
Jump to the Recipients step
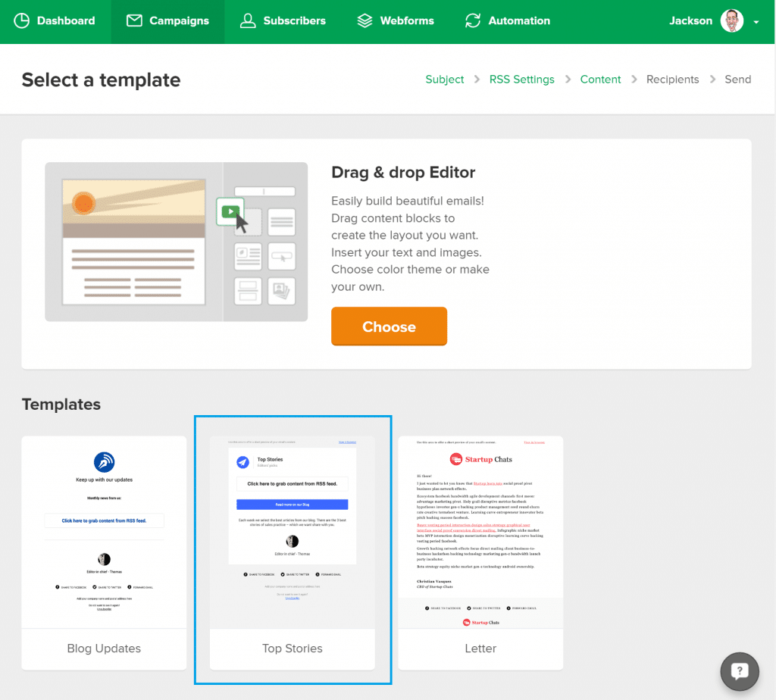tap(672, 79)
